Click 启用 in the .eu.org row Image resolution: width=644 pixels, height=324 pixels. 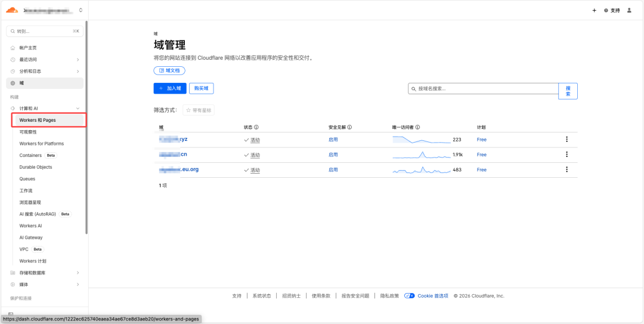[x=333, y=170]
